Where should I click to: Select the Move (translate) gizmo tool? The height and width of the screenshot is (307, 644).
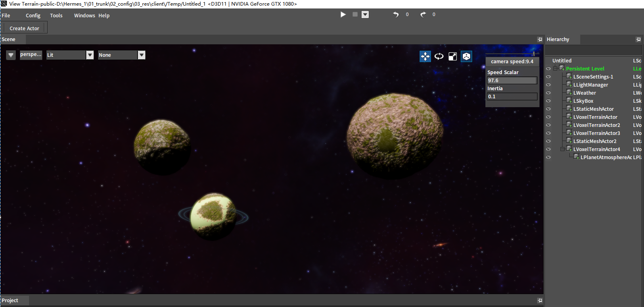point(425,56)
